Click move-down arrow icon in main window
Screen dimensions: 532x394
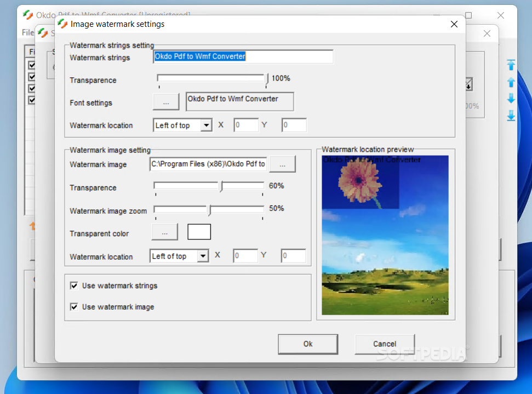[511, 99]
